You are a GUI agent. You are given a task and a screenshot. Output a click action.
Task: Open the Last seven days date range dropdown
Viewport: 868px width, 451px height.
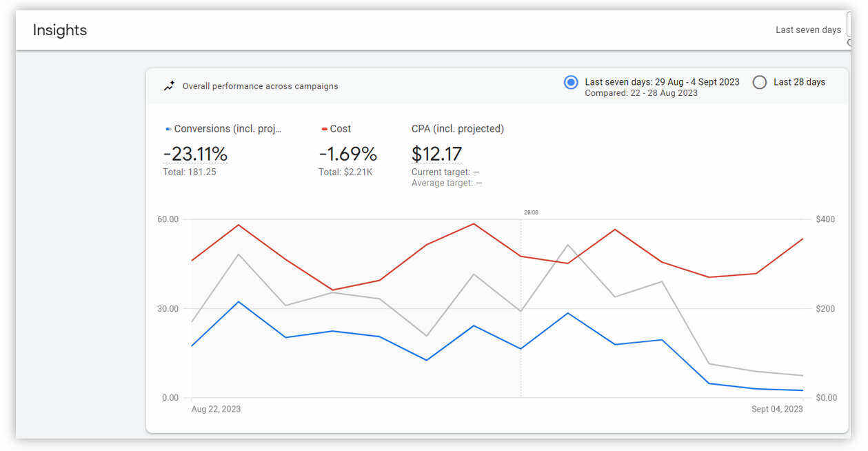point(808,30)
